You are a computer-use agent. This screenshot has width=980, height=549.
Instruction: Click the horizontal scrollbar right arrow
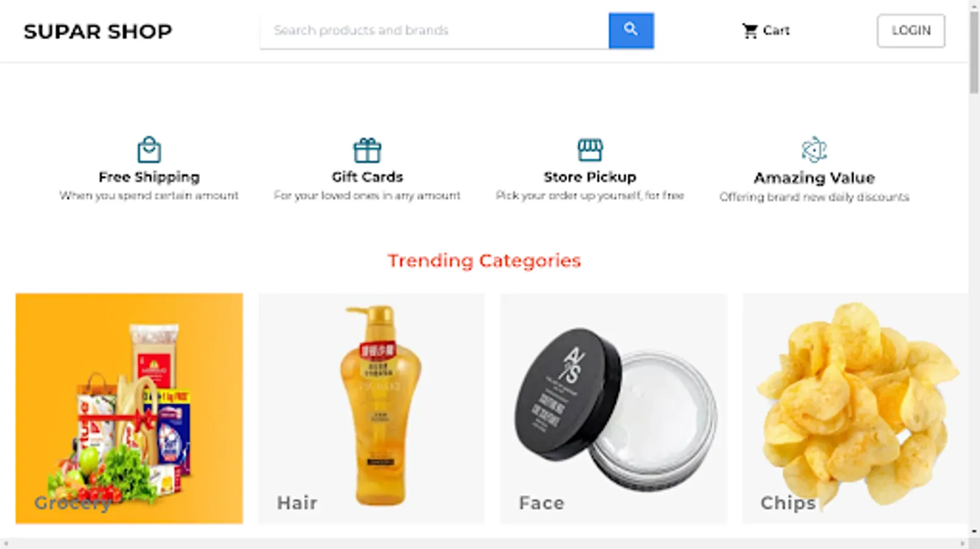click(963, 544)
